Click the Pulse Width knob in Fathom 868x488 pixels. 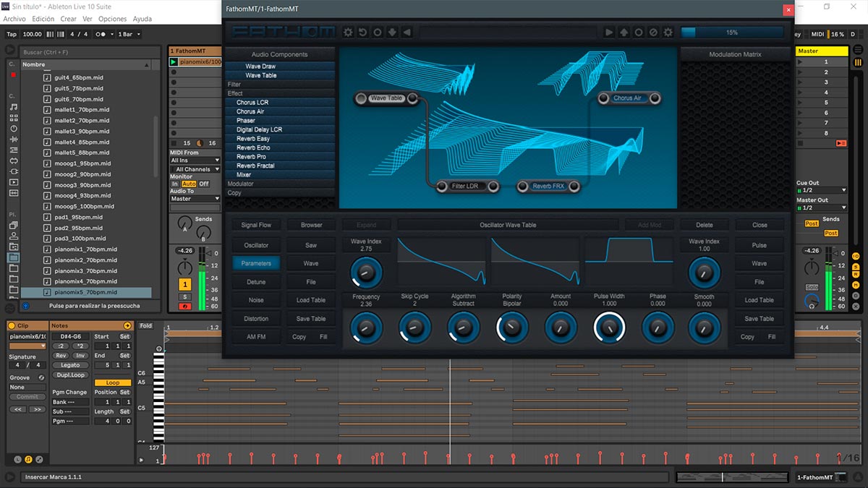click(609, 328)
